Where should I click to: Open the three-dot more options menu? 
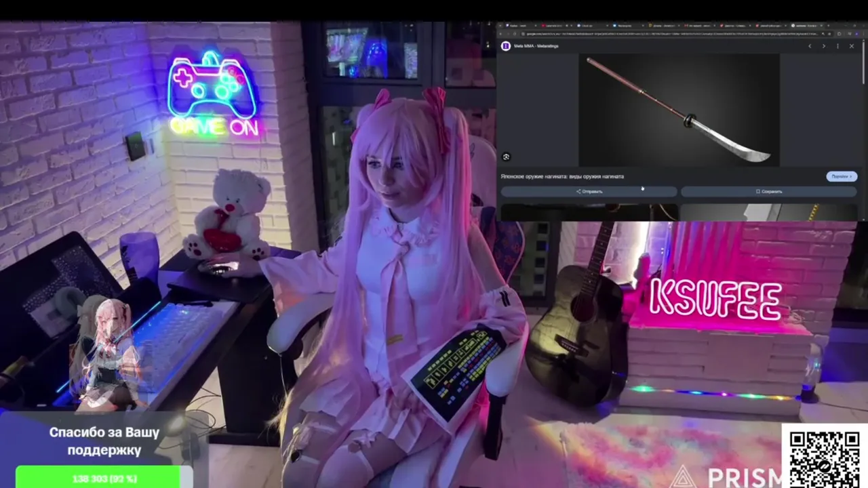(x=838, y=46)
